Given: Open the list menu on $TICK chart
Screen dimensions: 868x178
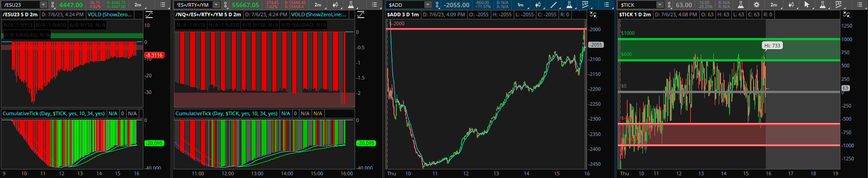Looking at the screenshot, I should coord(859,5).
